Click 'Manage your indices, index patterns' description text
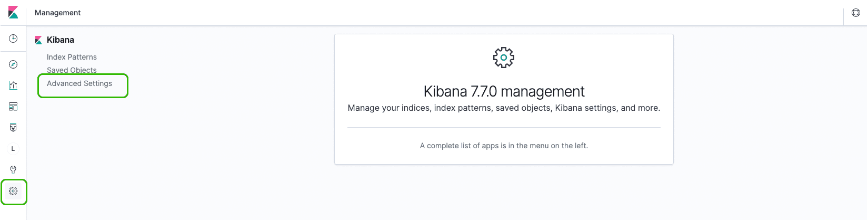This screenshot has width=868, height=220. (x=504, y=108)
